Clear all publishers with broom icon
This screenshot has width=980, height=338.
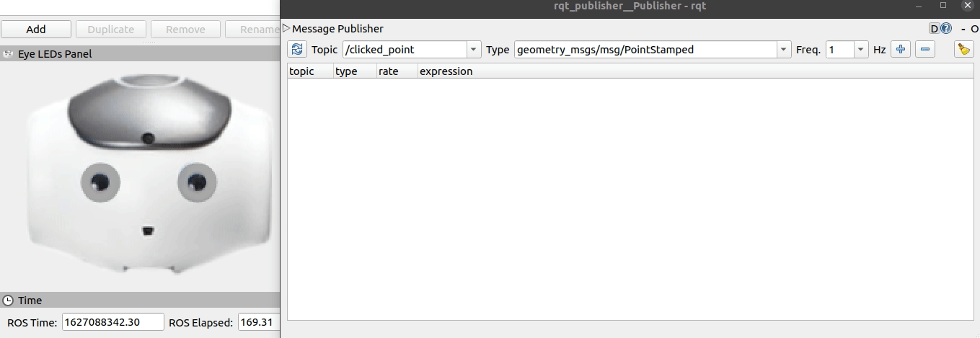coord(964,50)
